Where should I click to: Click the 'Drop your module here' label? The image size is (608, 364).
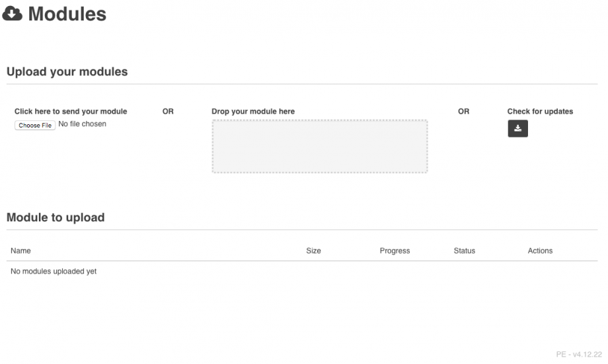(x=253, y=112)
